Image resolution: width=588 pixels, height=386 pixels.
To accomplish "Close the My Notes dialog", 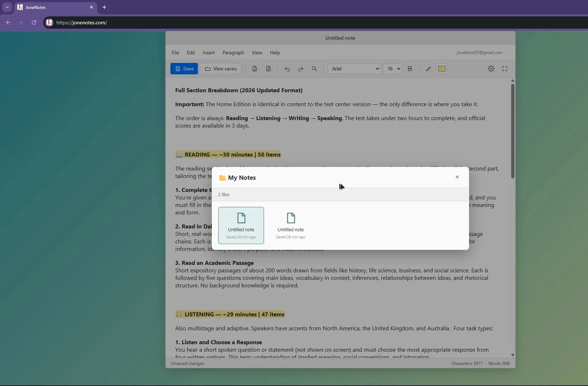I will 457,177.
